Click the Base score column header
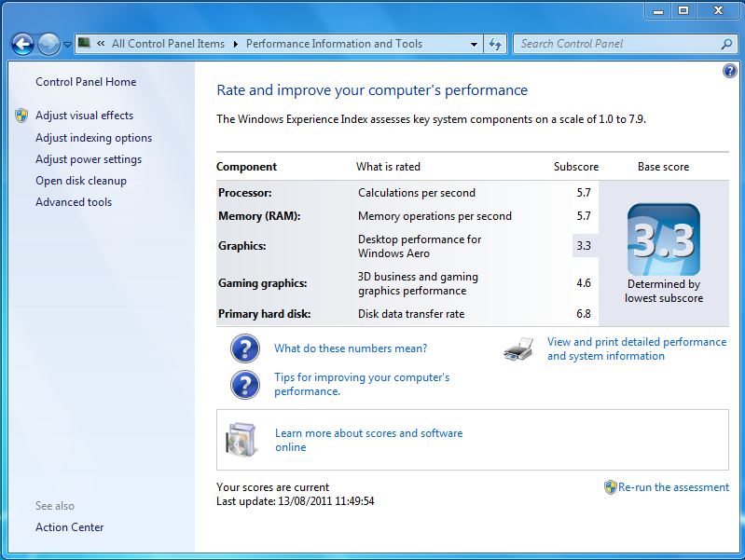 (663, 167)
